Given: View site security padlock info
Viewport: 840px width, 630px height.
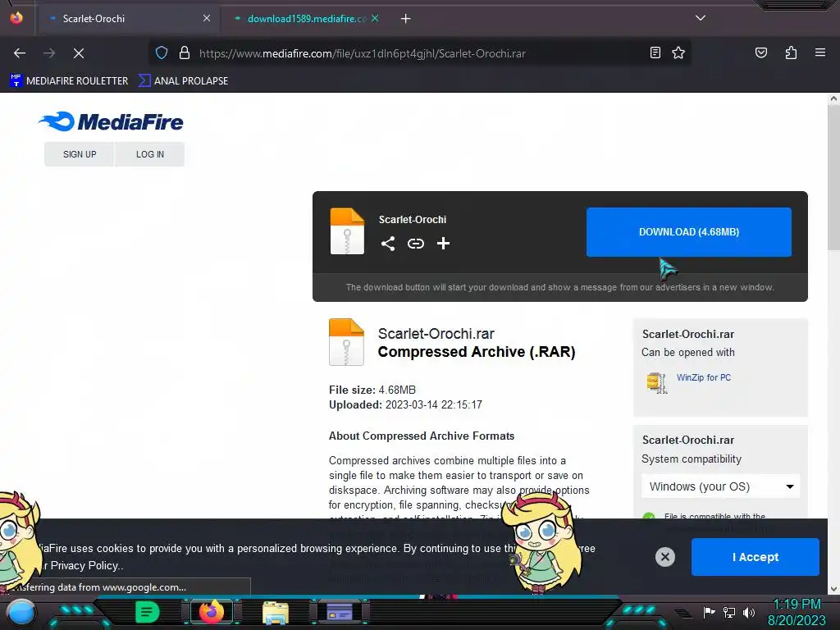Looking at the screenshot, I should pyautogui.click(x=185, y=53).
